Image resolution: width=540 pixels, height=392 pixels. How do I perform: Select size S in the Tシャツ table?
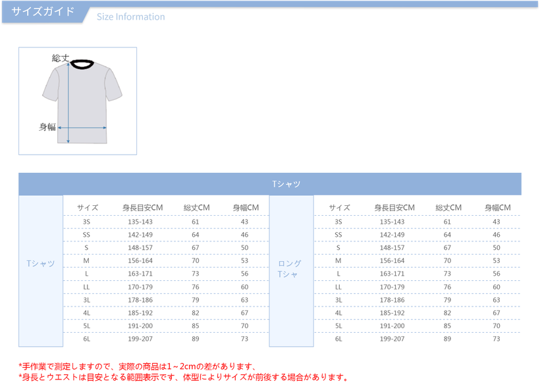86,247
